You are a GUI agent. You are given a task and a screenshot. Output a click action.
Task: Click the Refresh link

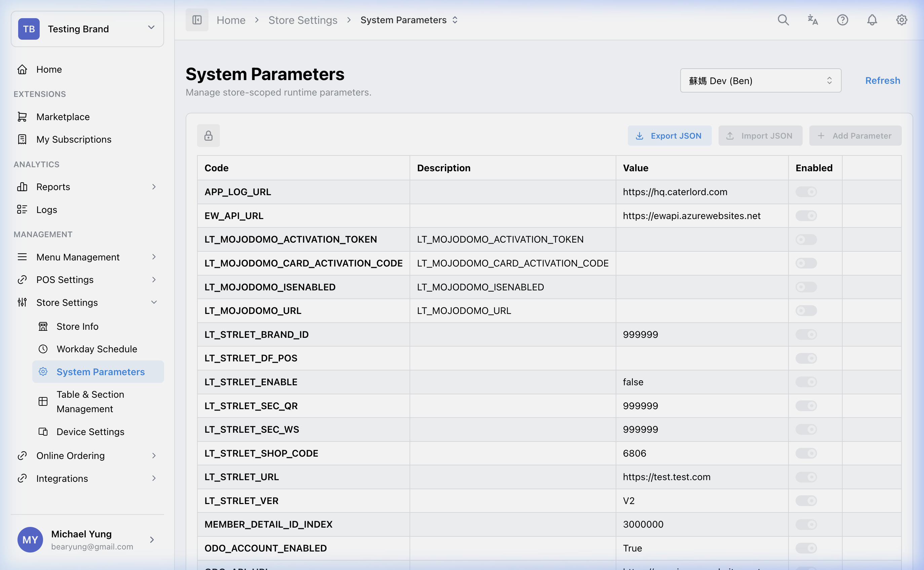(x=883, y=80)
